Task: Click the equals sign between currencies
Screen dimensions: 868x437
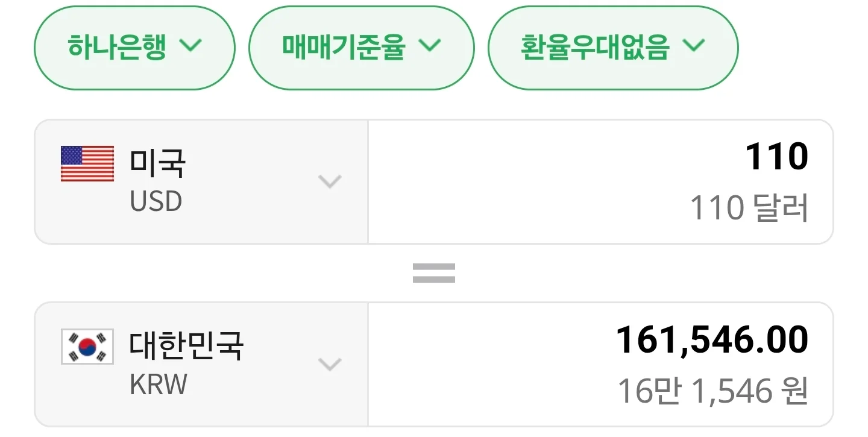Action: coord(433,273)
